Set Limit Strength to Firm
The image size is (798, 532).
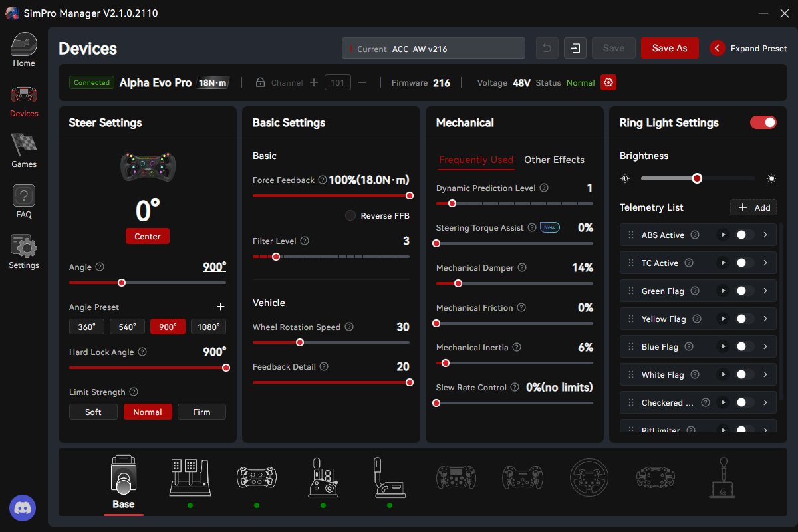pyautogui.click(x=201, y=412)
